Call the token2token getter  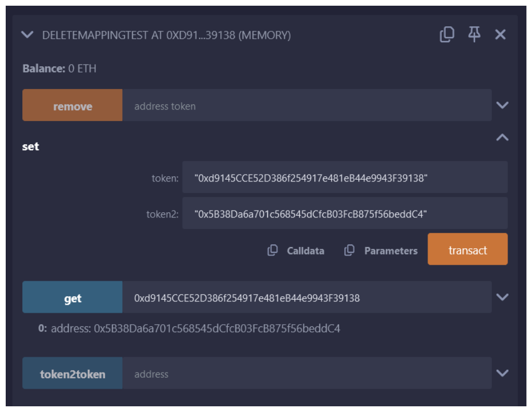tap(72, 374)
